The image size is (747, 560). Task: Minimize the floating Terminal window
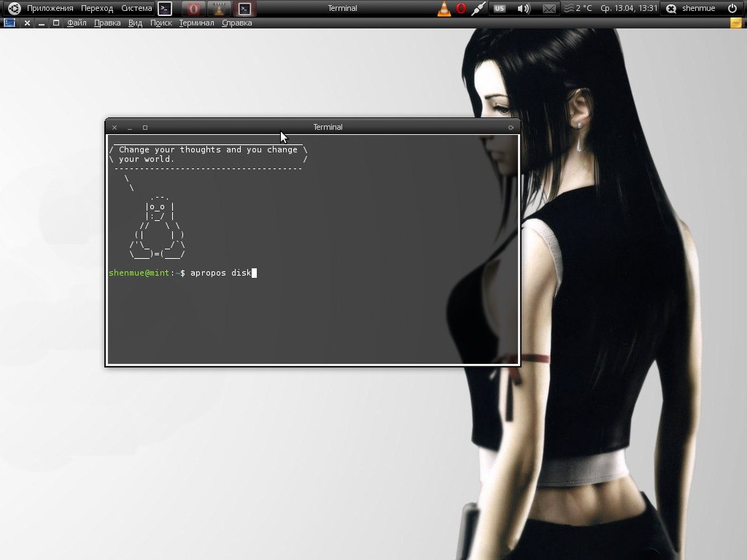[x=130, y=128]
